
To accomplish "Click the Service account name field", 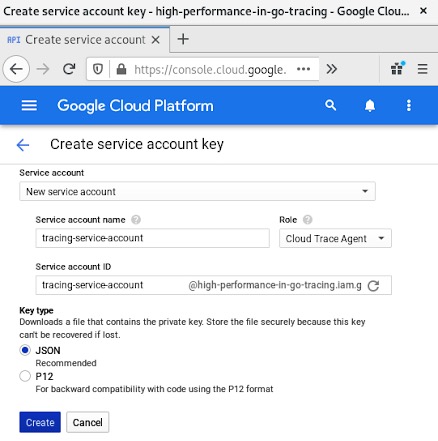I will tap(152, 238).
